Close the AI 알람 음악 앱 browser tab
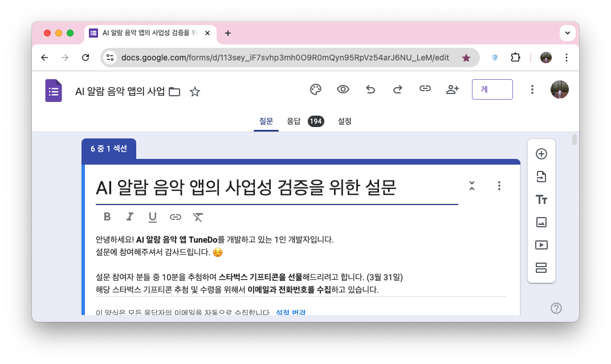The width and height of the screenshot is (611, 364). [207, 33]
